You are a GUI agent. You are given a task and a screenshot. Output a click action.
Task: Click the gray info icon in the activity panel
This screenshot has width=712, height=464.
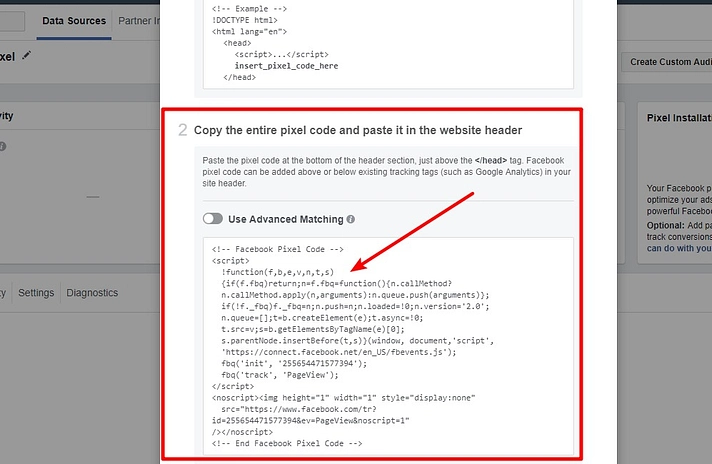coord(2,146)
